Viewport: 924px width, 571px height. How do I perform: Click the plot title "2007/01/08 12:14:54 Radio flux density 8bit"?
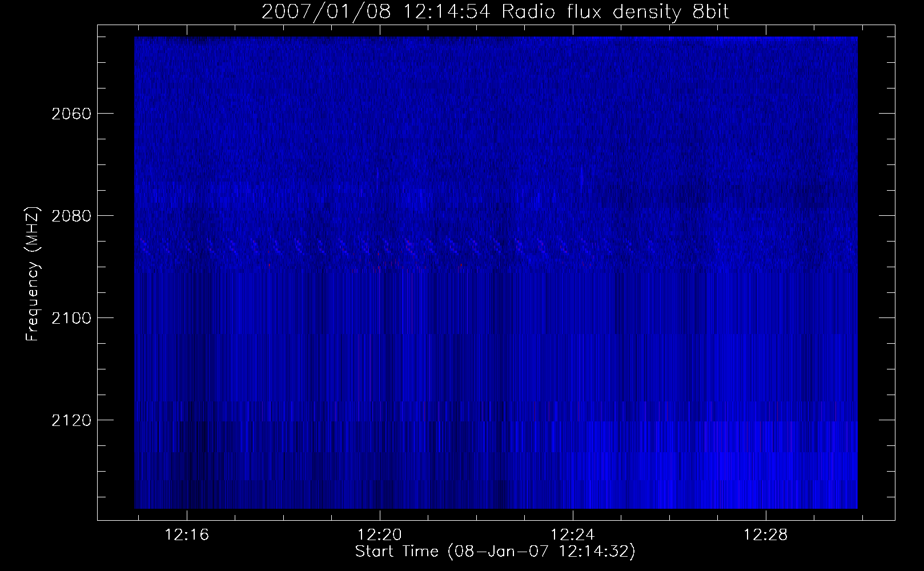coord(496,11)
